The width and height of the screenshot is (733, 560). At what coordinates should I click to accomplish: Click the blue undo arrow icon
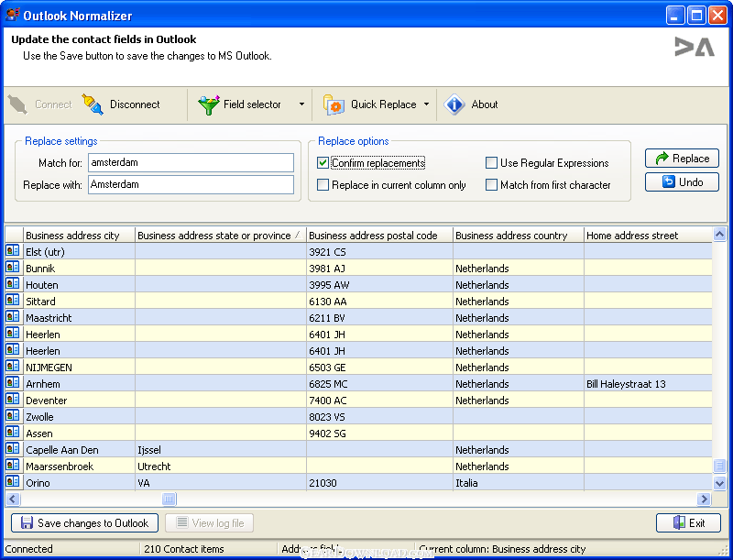[669, 181]
